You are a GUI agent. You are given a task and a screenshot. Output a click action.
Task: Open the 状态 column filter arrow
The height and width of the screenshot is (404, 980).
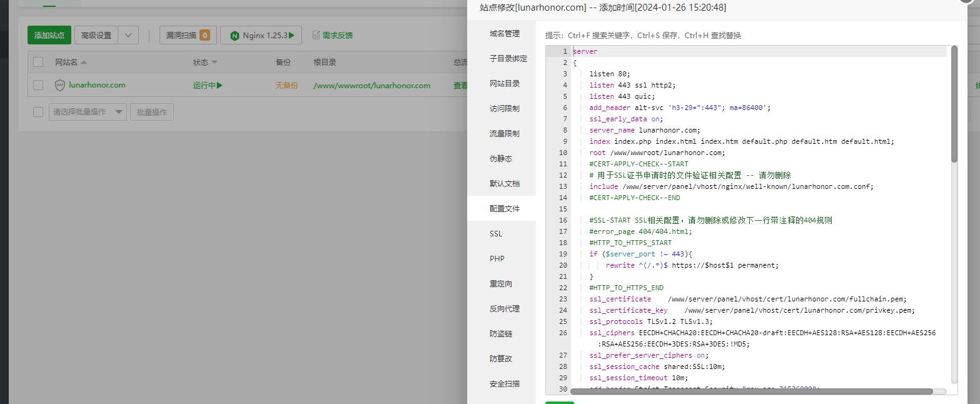pyautogui.click(x=215, y=63)
